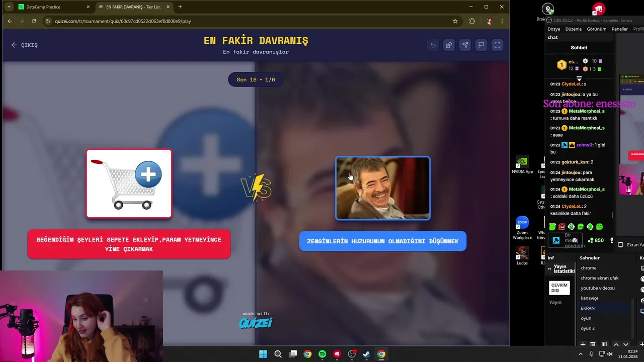
Task: Click the Chrome back arrow
Action: [10, 21]
